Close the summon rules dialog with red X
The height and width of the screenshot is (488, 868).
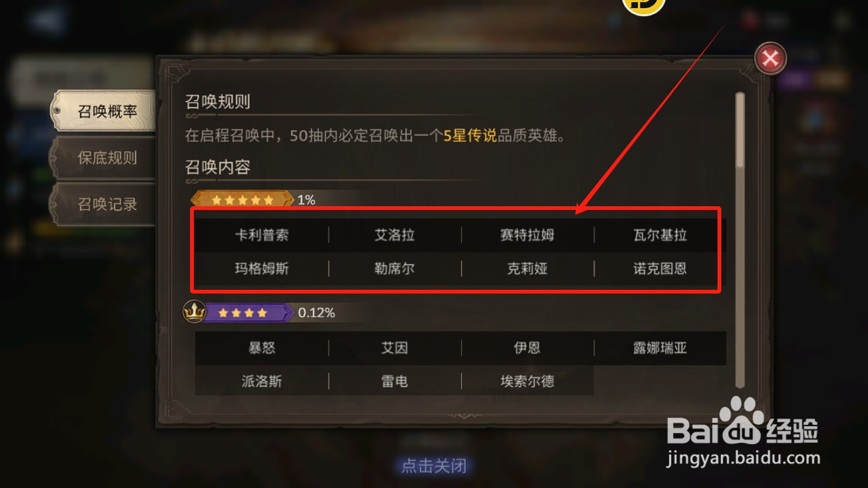coord(770,59)
